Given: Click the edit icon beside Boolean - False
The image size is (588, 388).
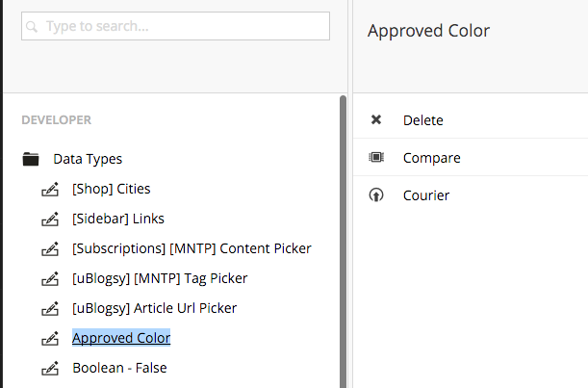Looking at the screenshot, I should point(50,368).
